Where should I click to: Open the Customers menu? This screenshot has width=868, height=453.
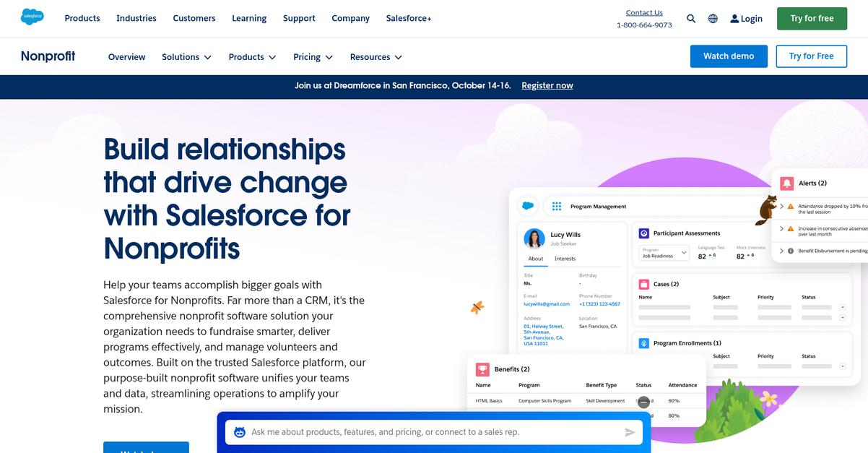tap(194, 18)
